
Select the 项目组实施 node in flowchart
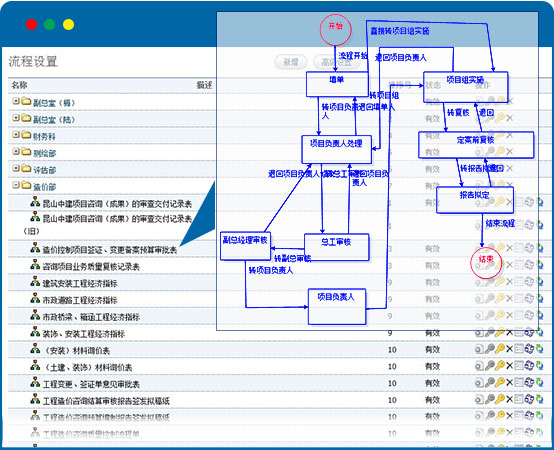[x=466, y=87]
